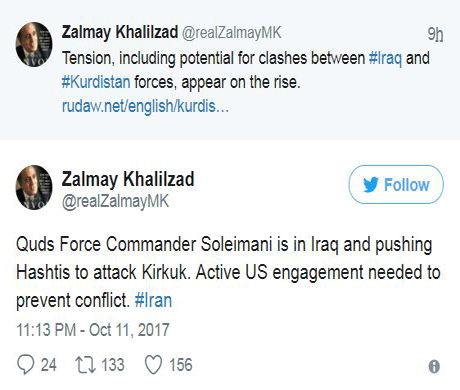Open the #Kurdistan hashtag
This screenshot has height=390, width=460.
96,82
